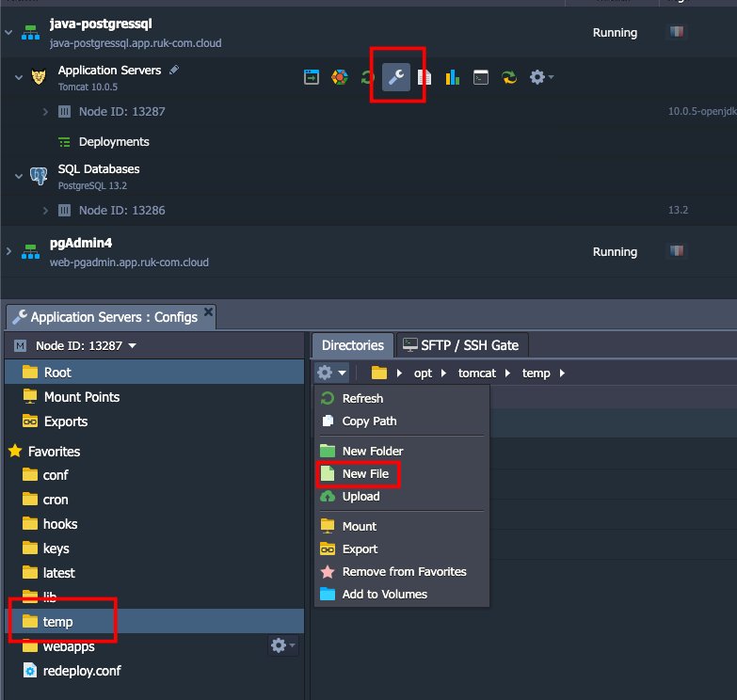Choose New File from the context menu
737x700 pixels.
click(x=402, y=473)
